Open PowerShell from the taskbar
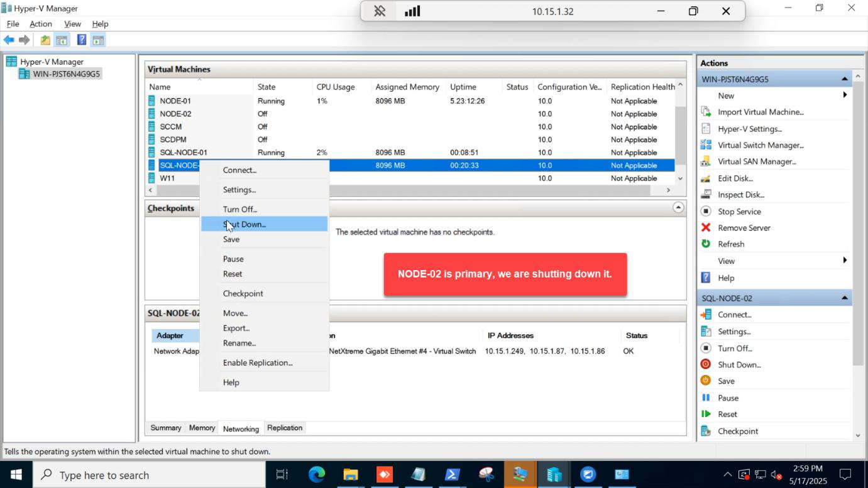The width and height of the screenshot is (868, 488). pyautogui.click(x=452, y=475)
